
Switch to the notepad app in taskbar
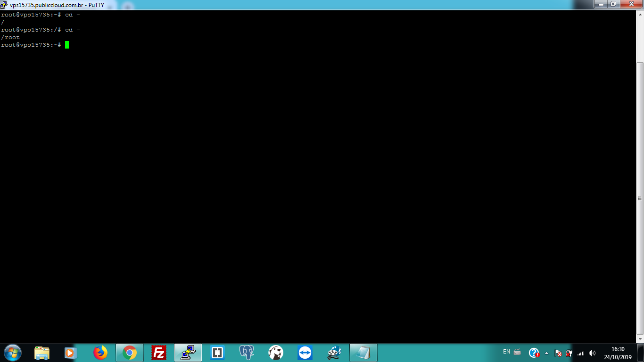click(x=363, y=353)
